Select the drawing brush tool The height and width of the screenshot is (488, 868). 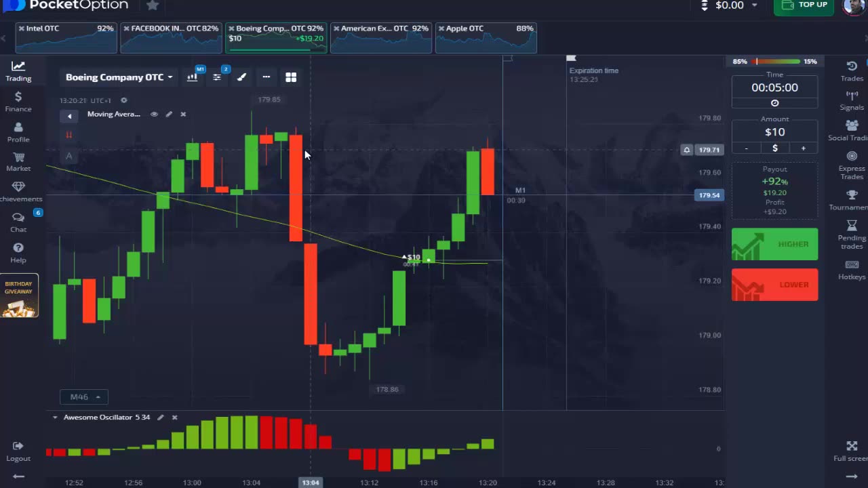[241, 77]
